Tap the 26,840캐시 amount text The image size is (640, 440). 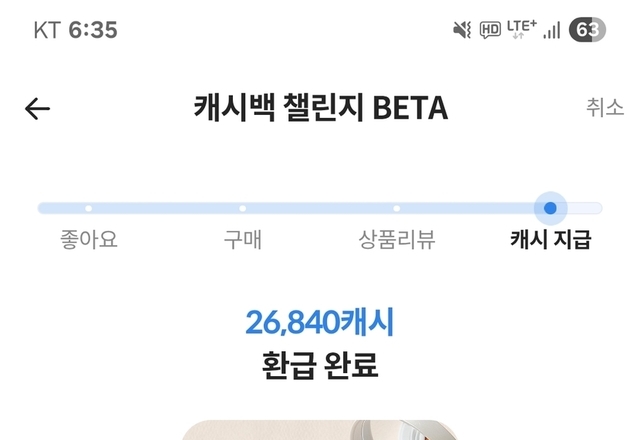[x=320, y=322]
